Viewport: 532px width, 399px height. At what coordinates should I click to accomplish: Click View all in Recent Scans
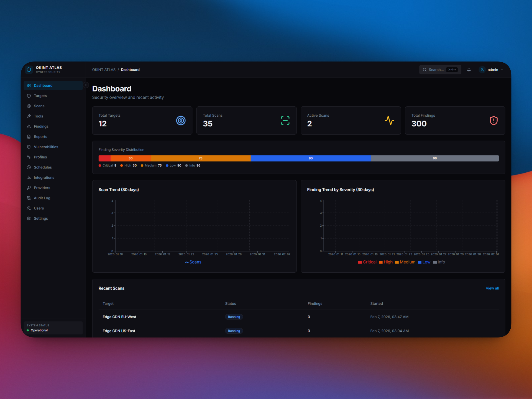pos(492,288)
